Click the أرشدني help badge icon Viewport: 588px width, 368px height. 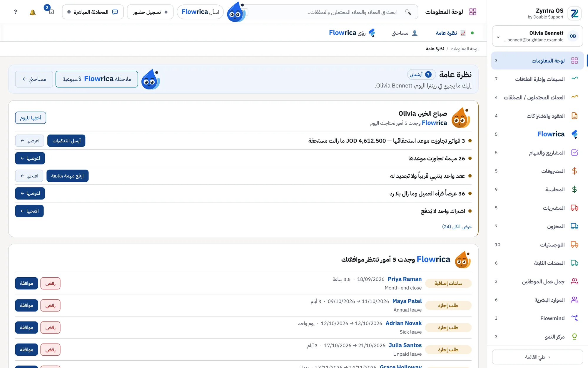pyautogui.click(x=428, y=74)
